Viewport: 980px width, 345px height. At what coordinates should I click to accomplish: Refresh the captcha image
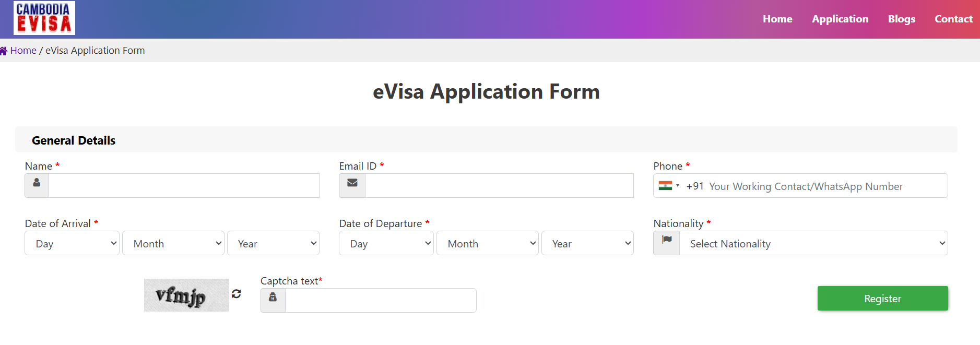[237, 294]
